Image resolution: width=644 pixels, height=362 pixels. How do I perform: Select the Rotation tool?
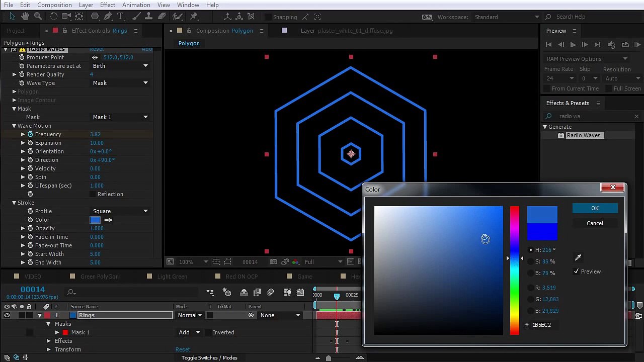(x=54, y=17)
